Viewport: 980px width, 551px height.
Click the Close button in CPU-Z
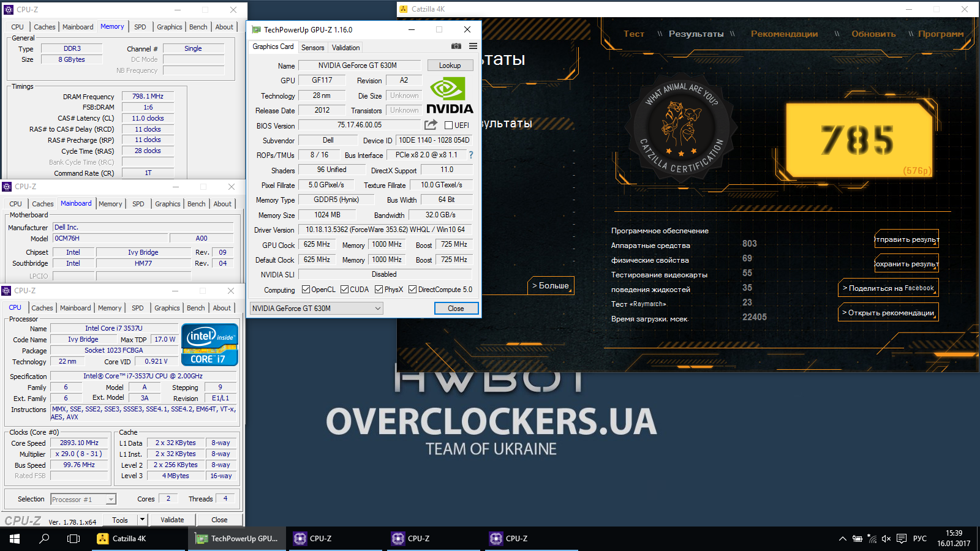click(219, 520)
